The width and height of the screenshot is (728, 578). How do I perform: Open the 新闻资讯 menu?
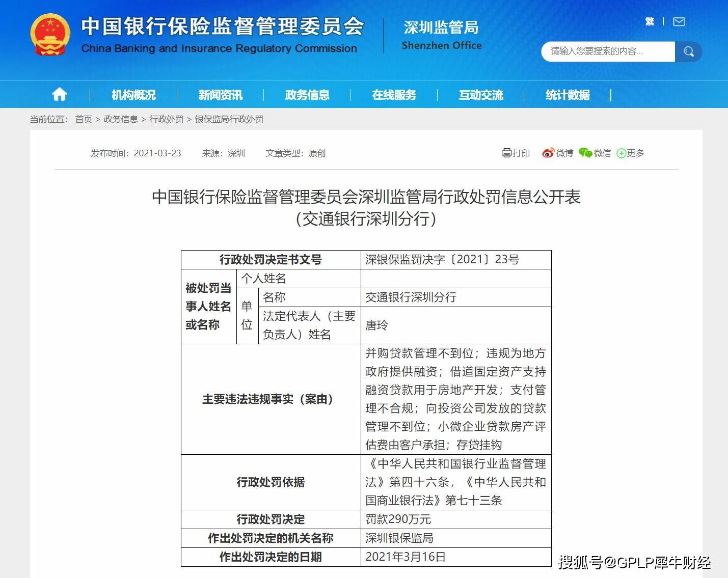point(220,95)
